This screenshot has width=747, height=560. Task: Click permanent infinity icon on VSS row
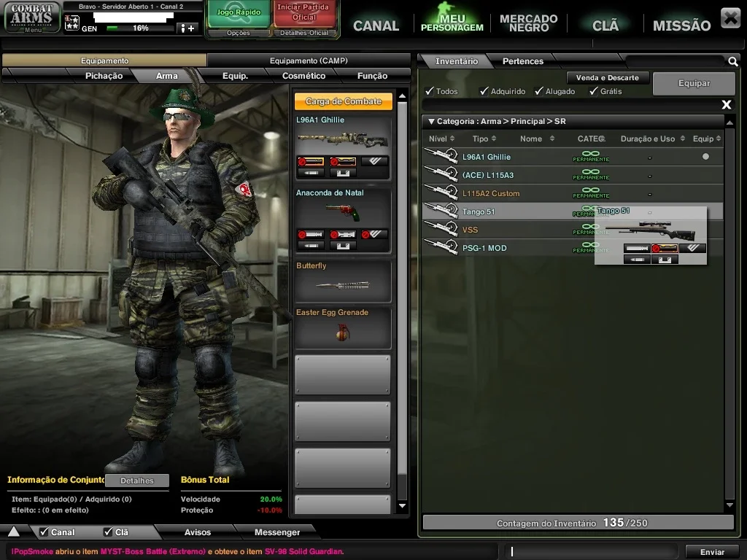591,228
